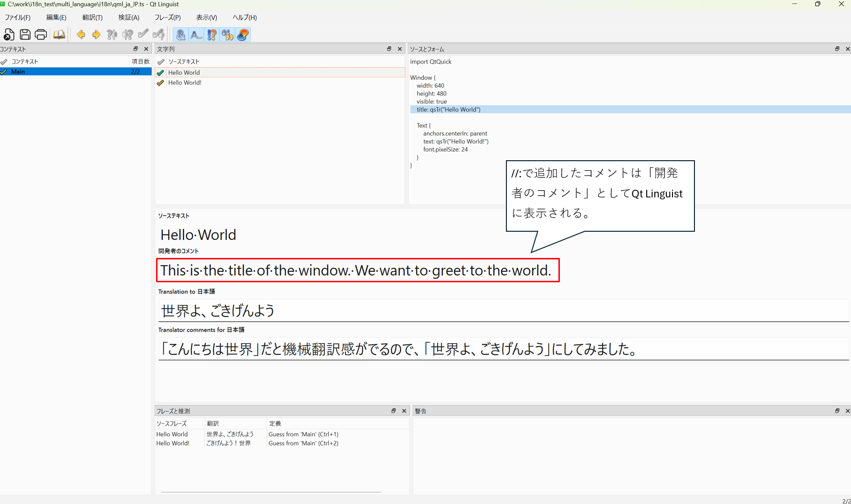
Task: Open the 翻訳(T) menu
Action: coord(92,18)
